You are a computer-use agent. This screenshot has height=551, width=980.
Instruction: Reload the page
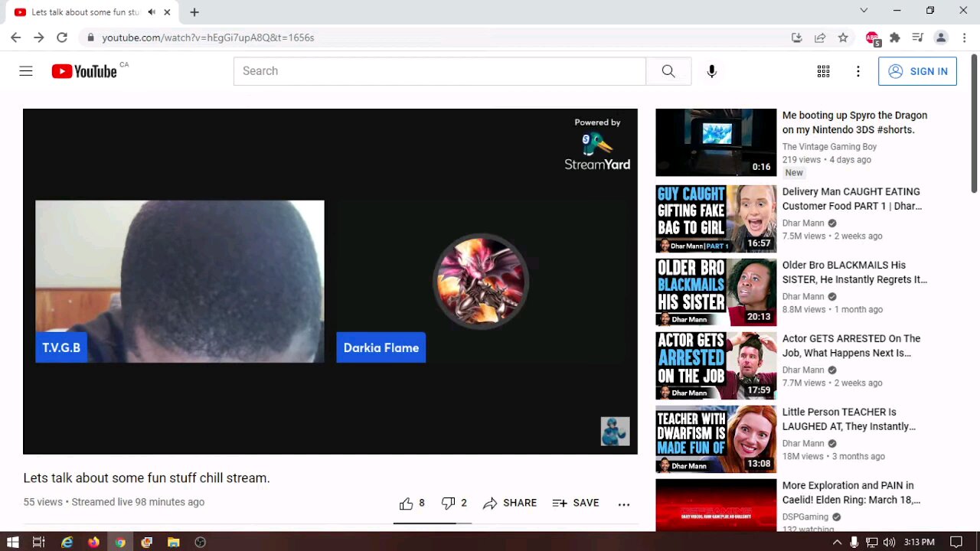[62, 37]
